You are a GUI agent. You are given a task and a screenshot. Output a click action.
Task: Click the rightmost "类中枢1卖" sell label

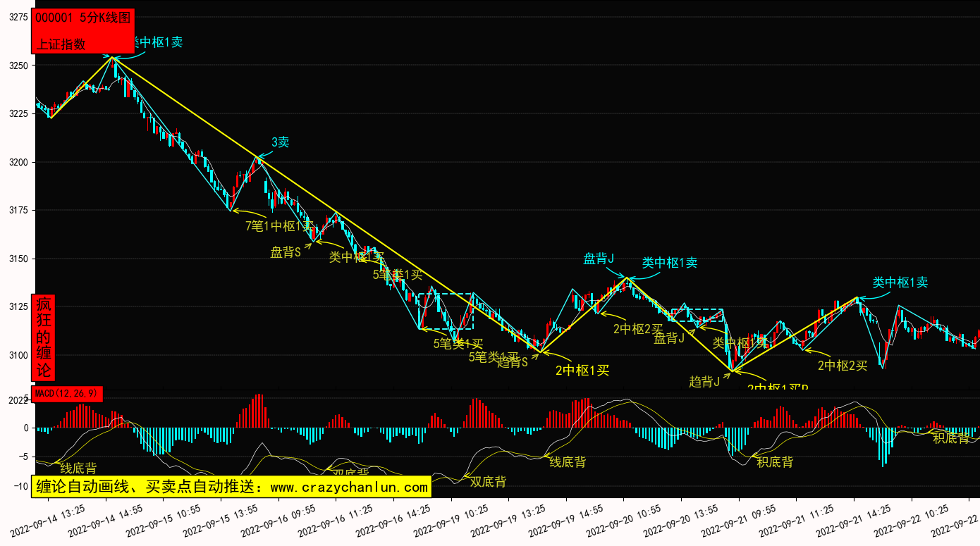coord(900,283)
